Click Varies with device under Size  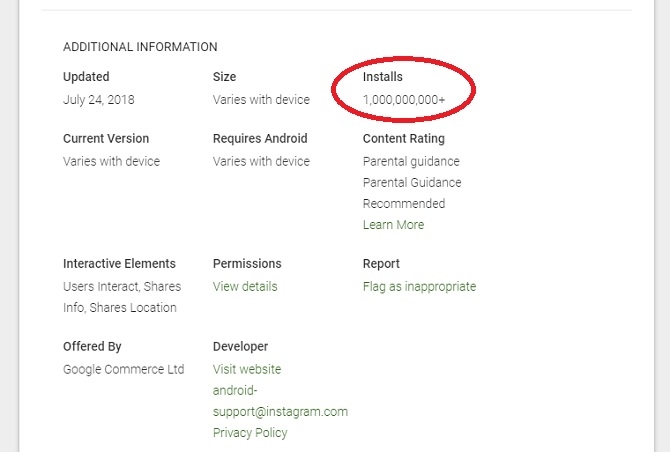(x=261, y=100)
